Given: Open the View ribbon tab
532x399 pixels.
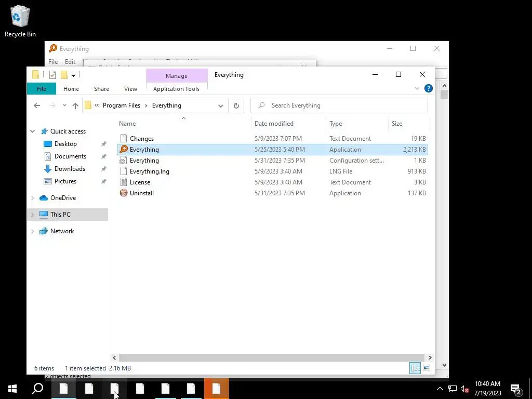Looking at the screenshot, I should [x=130, y=88].
